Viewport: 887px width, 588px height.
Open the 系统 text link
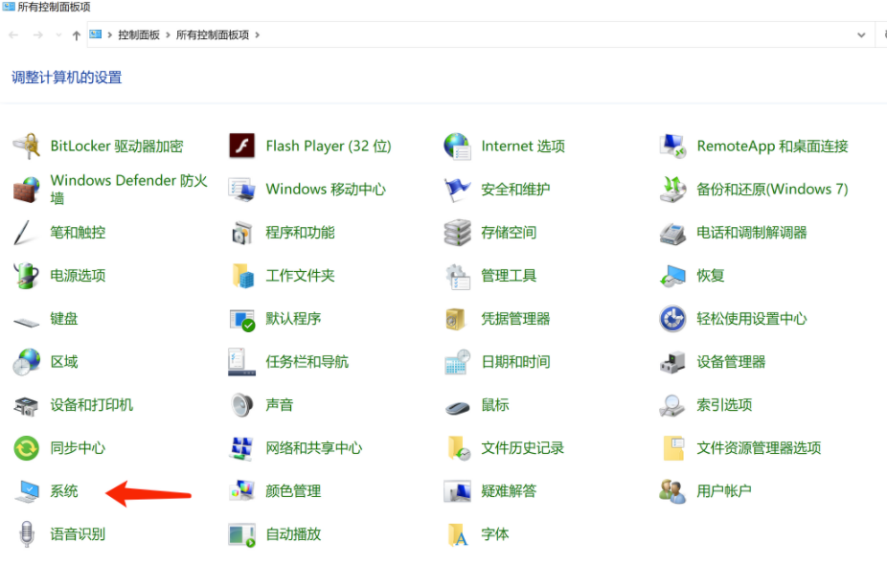pos(64,491)
